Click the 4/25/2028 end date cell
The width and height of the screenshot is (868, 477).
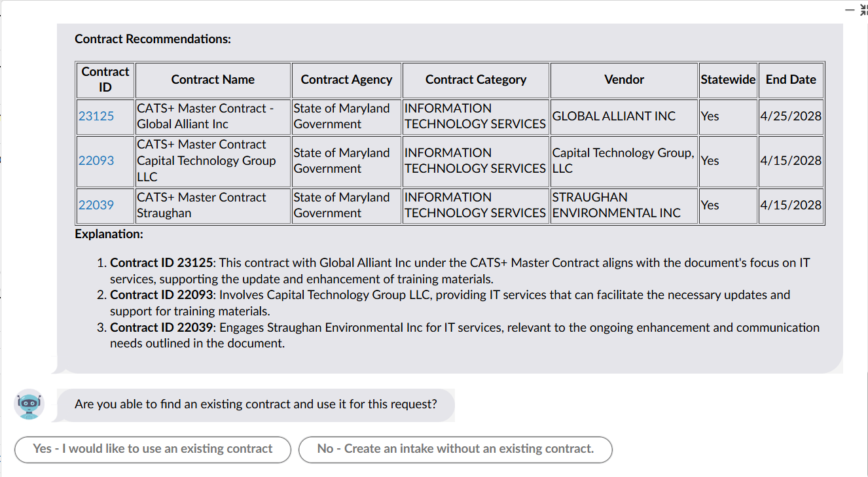pos(791,116)
